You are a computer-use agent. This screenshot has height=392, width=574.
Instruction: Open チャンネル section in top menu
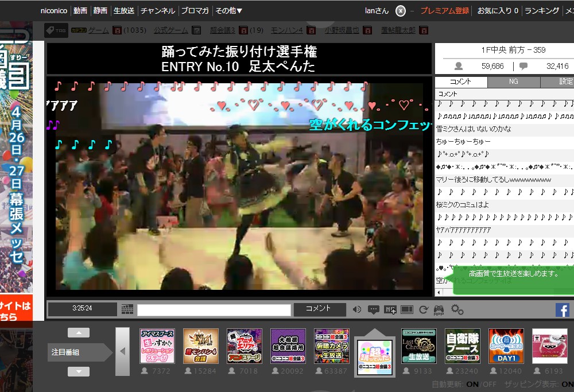tap(158, 10)
